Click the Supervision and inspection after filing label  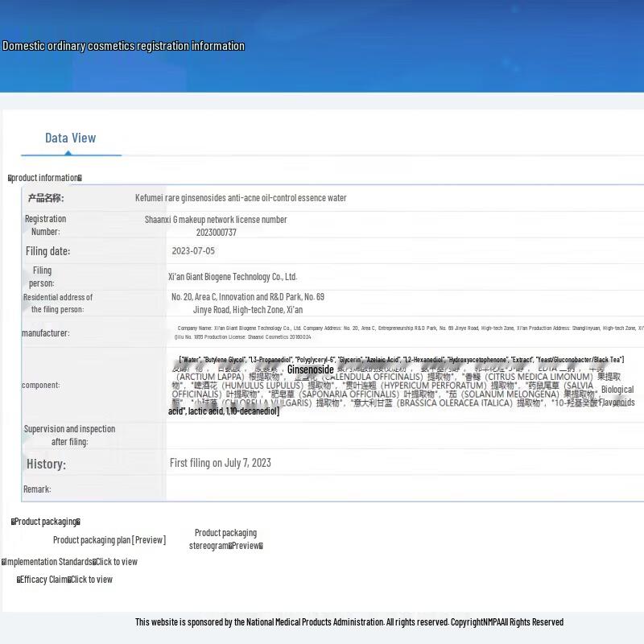point(69,436)
